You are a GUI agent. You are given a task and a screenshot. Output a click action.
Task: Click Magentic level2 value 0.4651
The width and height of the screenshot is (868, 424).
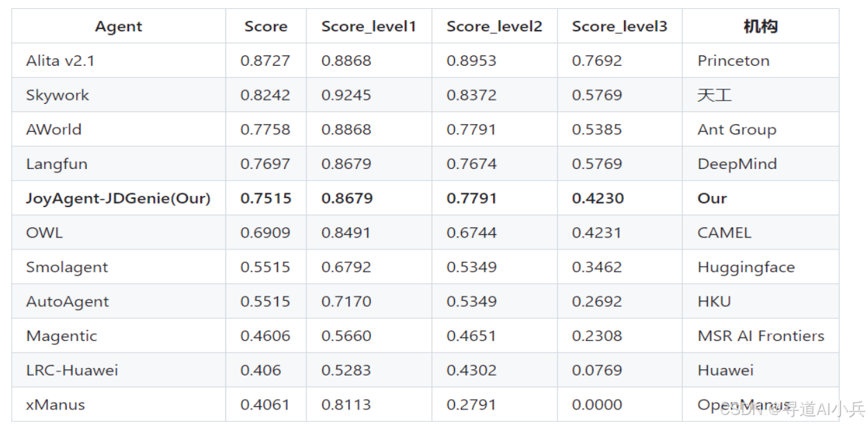pos(471,336)
